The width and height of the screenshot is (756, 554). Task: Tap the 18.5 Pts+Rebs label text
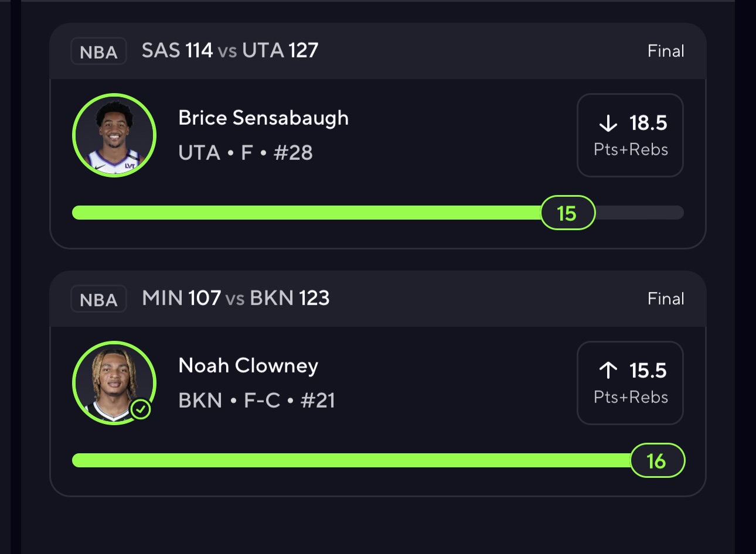click(631, 150)
